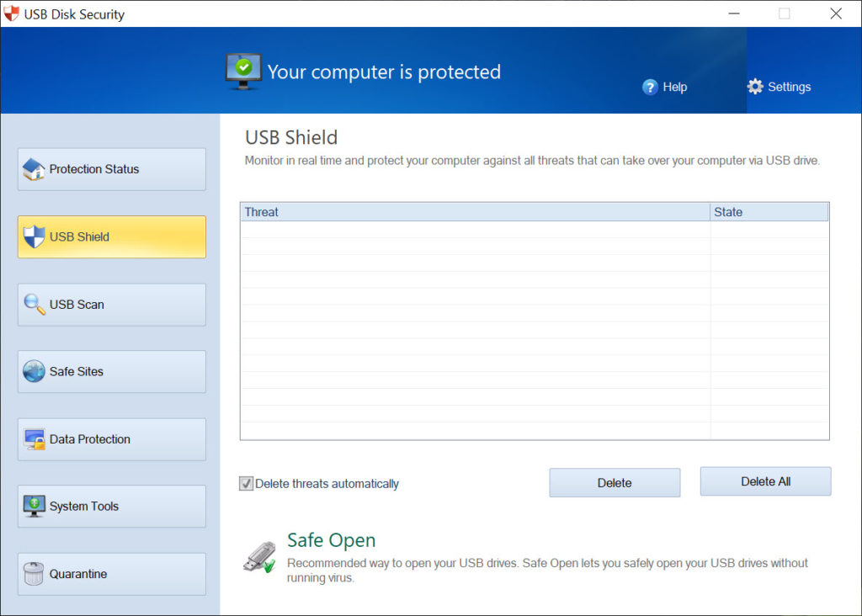This screenshot has height=616, width=862.
Task: Open the System Tools section
Action: coord(112,506)
